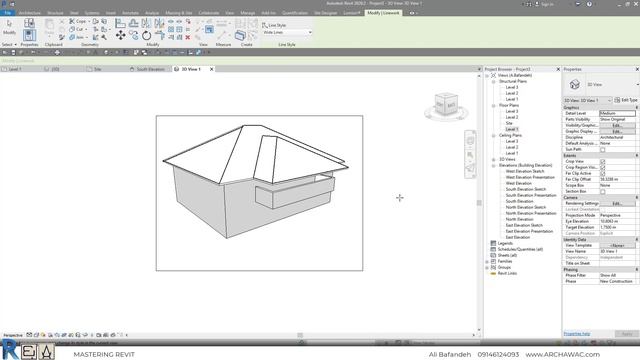Click the red Delete X icon
The width and height of the screenshot is (640, 360).
[188, 37]
